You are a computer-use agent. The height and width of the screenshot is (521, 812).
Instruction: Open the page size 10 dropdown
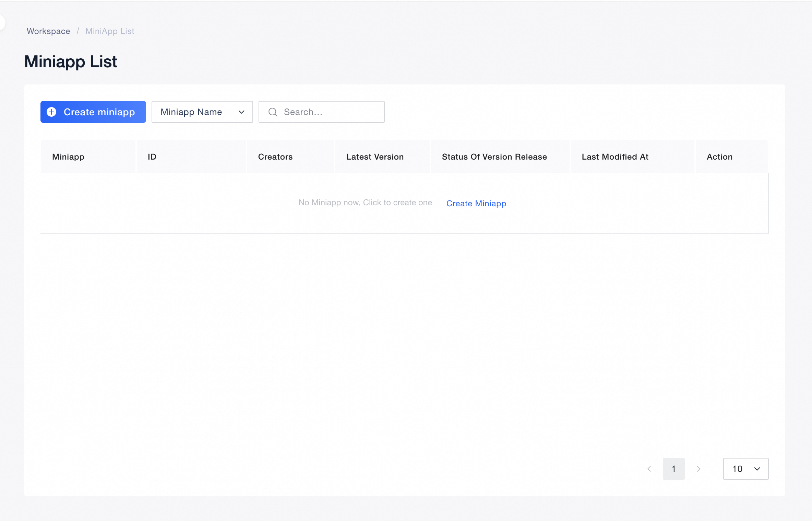(x=745, y=469)
